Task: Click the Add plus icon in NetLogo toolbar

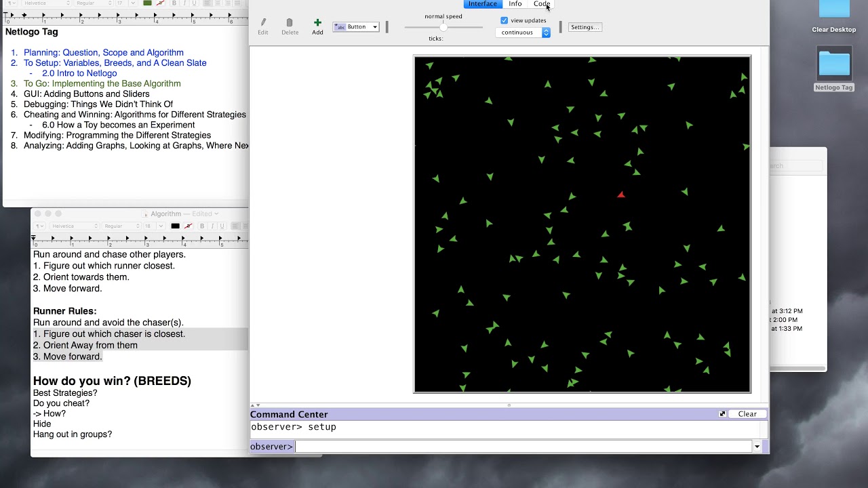Action: click(x=317, y=23)
